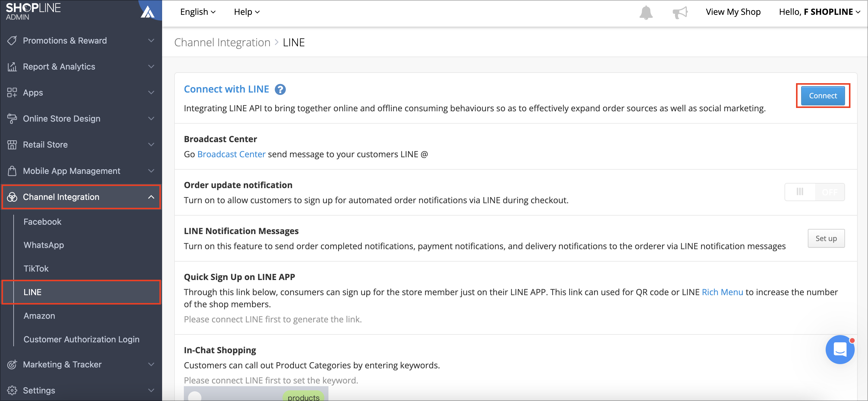Open the Help menu
The image size is (868, 401).
click(246, 12)
